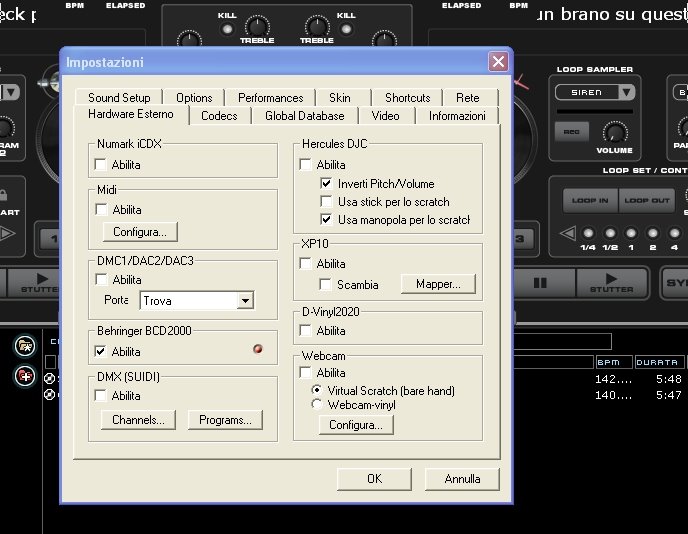Uncheck Behringer BCD2000 Abilita checkbox
Screen dimensions: 688x534
pyautogui.click(x=101, y=351)
